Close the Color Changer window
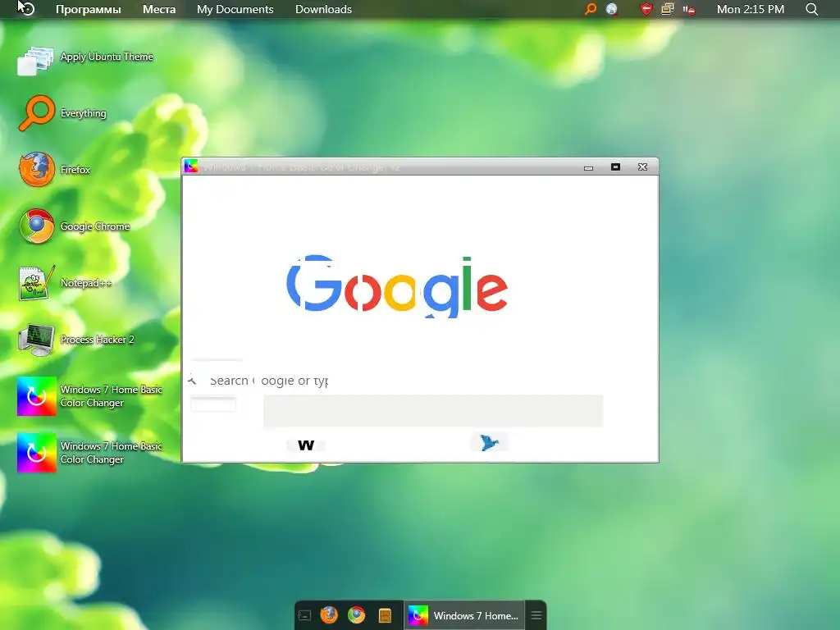The image size is (840, 630). [x=643, y=167]
